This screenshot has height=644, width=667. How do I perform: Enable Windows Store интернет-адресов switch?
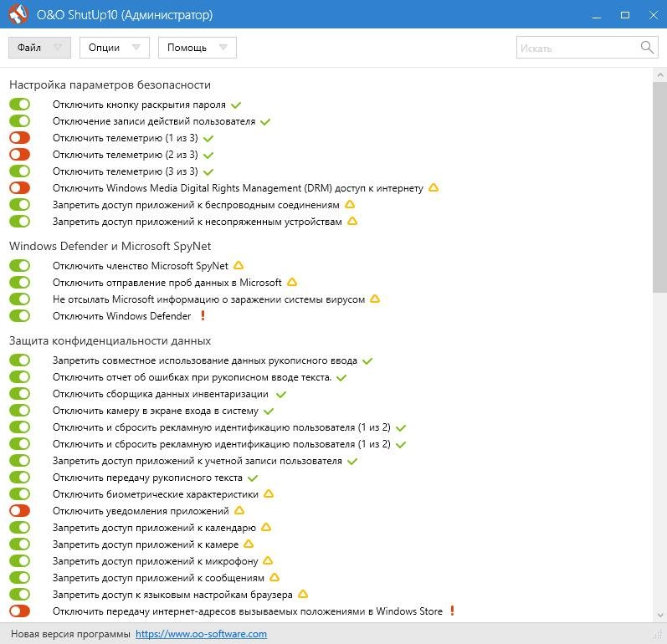point(19,611)
